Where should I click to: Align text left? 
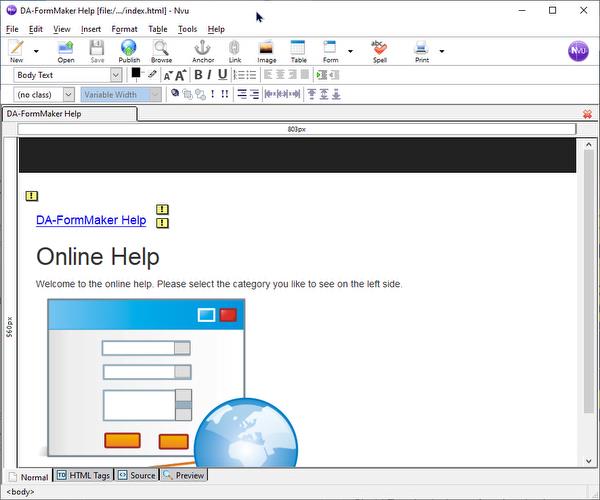click(x=268, y=75)
